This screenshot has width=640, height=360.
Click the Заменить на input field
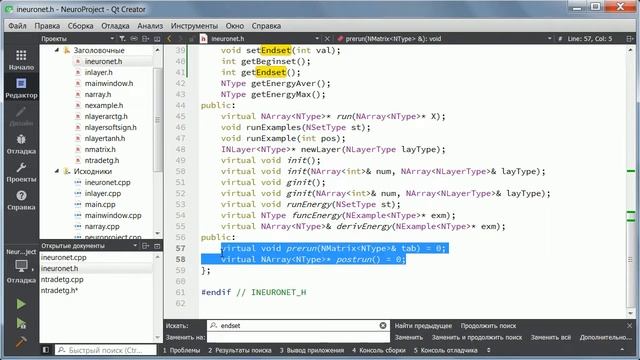coord(298,337)
